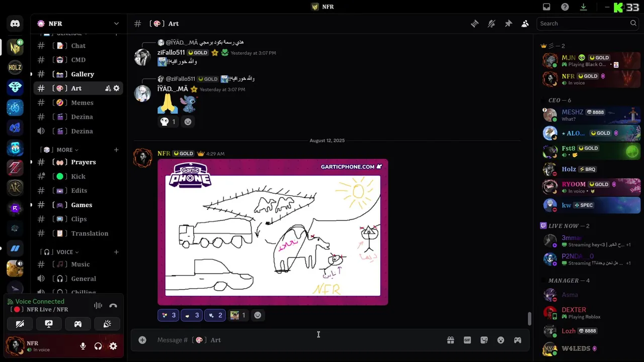
Task: Open the Prayers channel
Action: [78, 162]
